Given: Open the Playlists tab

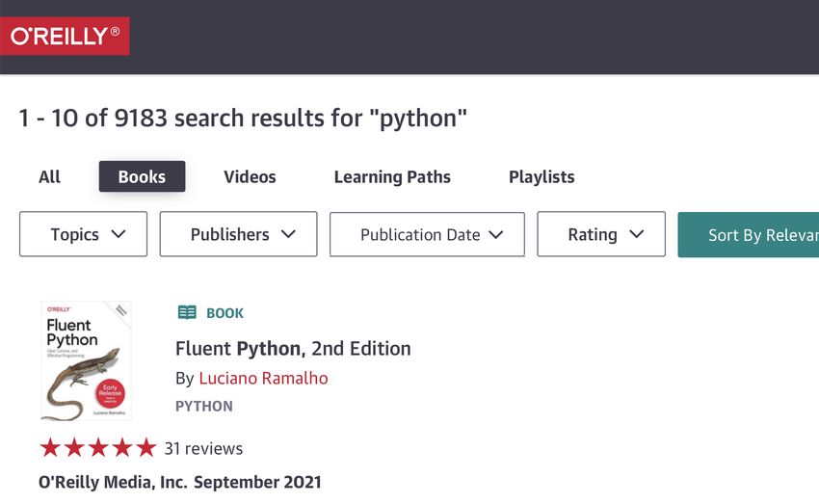Looking at the screenshot, I should click(x=542, y=177).
